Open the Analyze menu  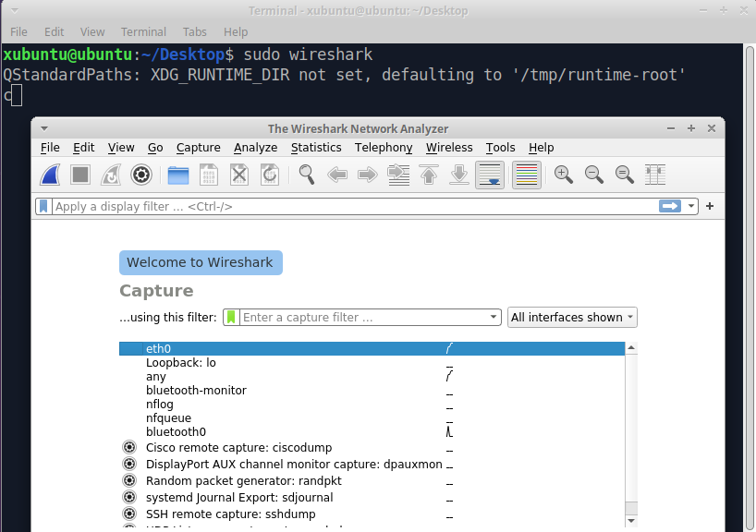pyautogui.click(x=255, y=148)
